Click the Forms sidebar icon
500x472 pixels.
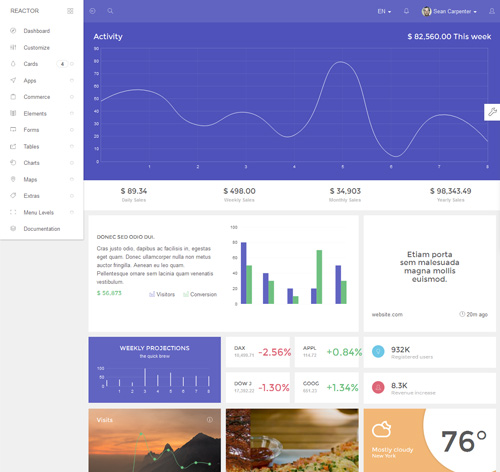click(13, 130)
